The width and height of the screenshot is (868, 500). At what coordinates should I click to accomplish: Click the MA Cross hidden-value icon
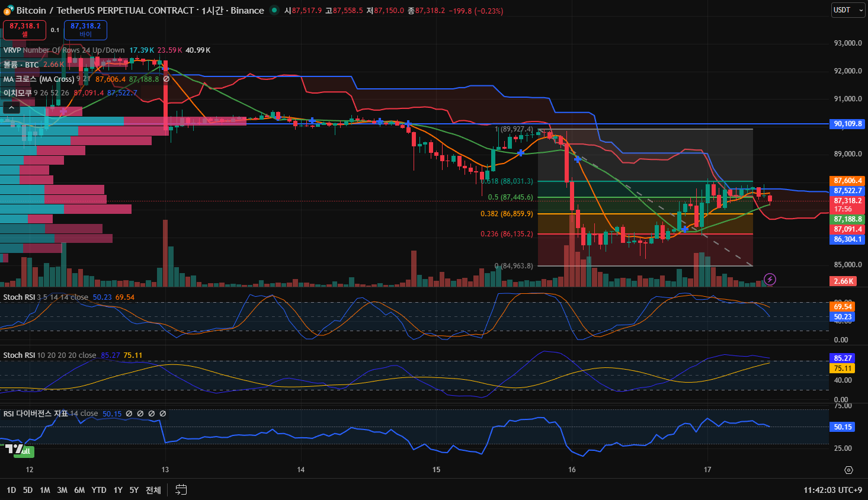tap(166, 79)
